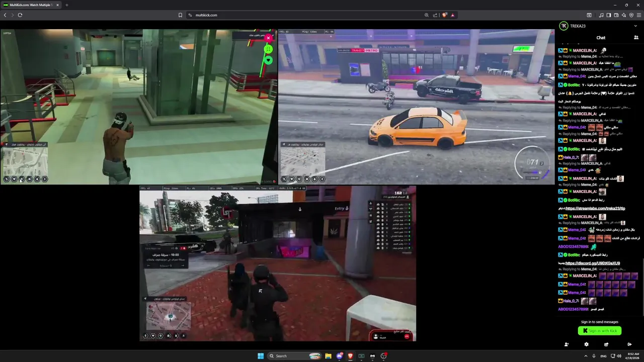Close the top-left stream with red X
The image size is (644, 362).
tap(268, 38)
